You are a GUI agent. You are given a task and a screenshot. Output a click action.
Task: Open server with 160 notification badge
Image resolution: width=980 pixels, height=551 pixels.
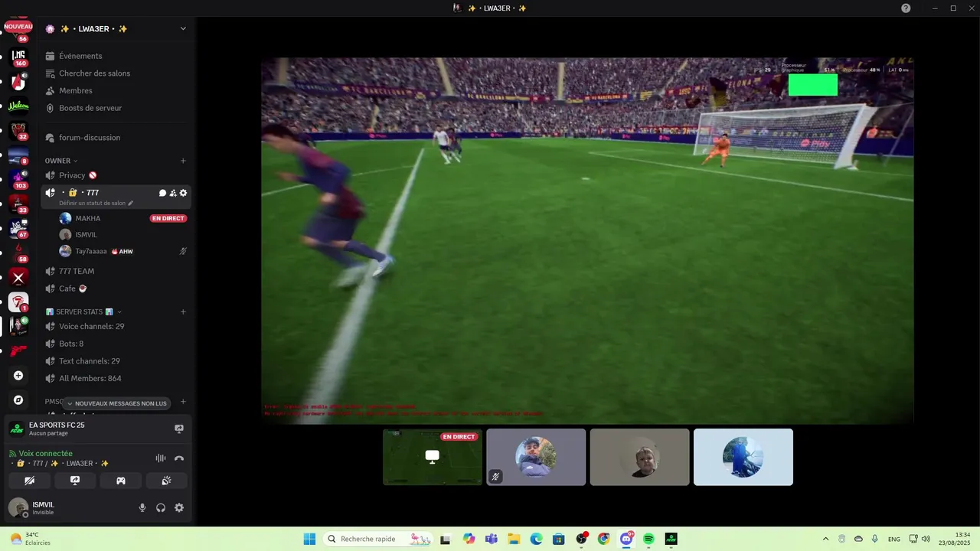pyautogui.click(x=18, y=57)
